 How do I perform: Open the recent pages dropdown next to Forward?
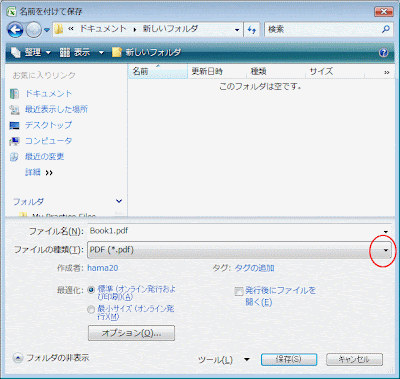tap(47, 30)
